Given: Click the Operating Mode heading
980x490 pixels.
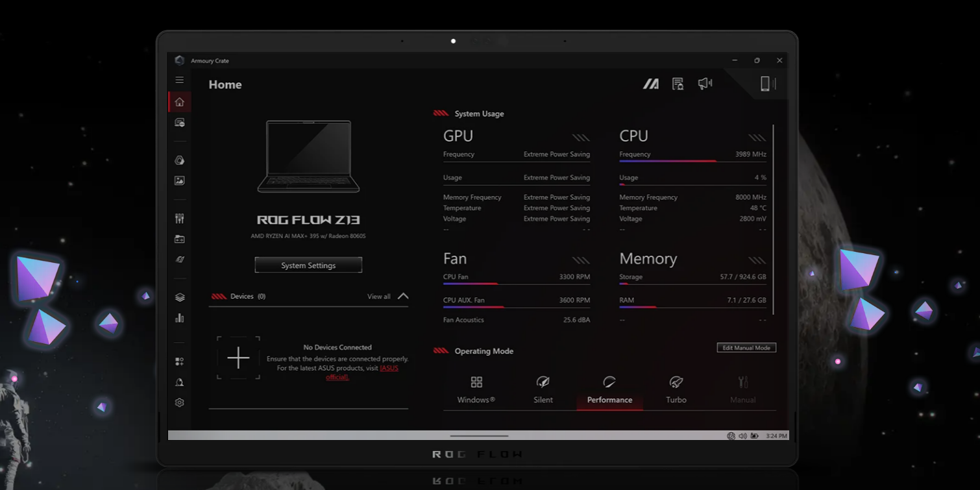Looking at the screenshot, I should point(484,351).
